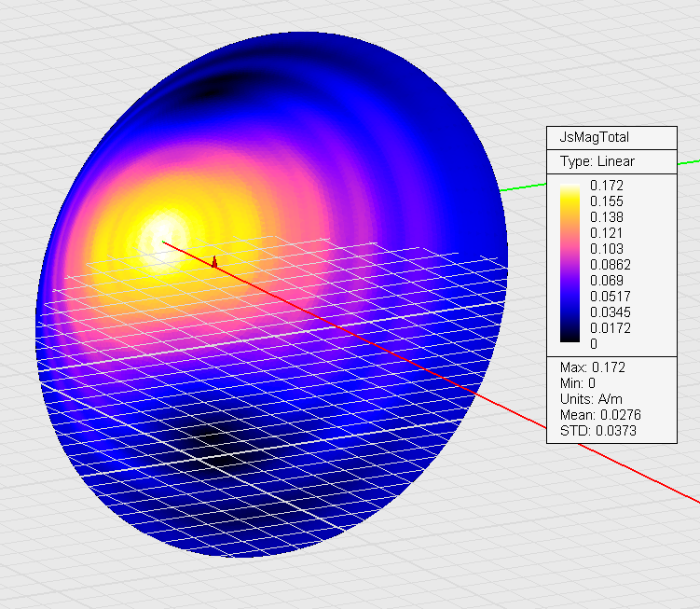Select the 0.155 scale value
The width and height of the screenshot is (700, 609).
click(x=606, y=201)
